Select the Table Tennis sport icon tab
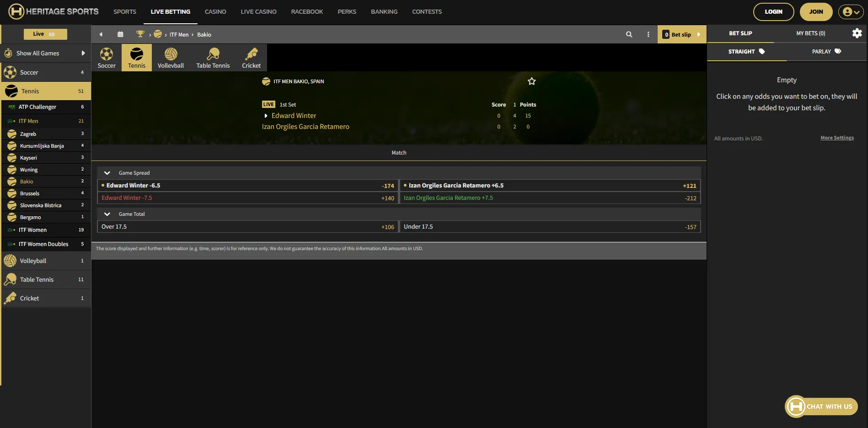This screenshot has height=428, width=868. pos(213,58)
